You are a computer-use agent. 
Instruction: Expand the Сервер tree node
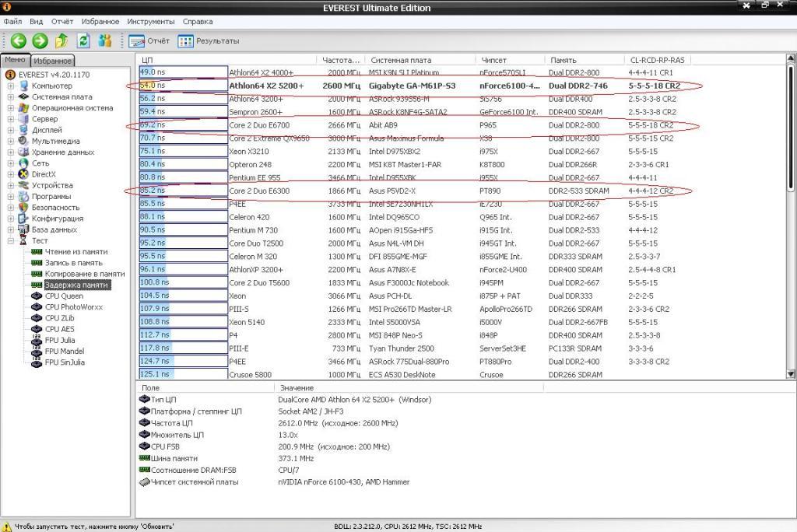pyautogui.click(x=11, y=119)
